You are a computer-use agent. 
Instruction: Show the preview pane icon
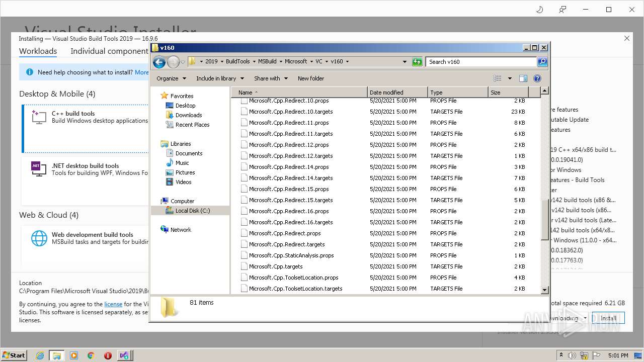tap(523, 78)
